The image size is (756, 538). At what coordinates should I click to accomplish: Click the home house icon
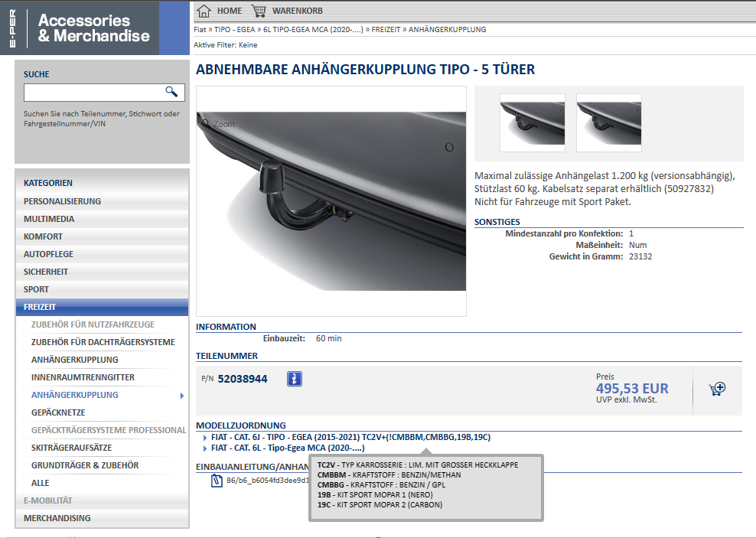pyautogui.click(x=204, y=11)
